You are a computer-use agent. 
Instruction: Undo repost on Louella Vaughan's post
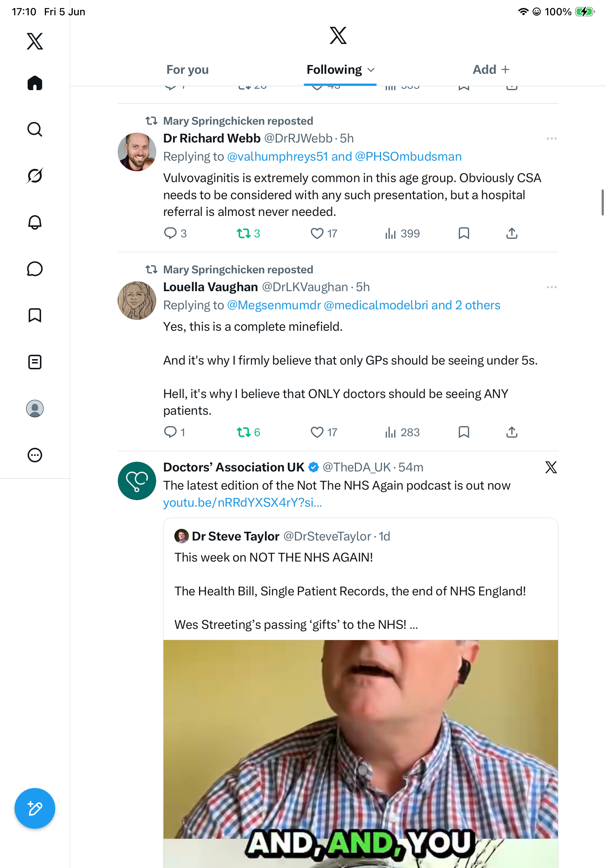pyautogui.click(x=244, y=432)
